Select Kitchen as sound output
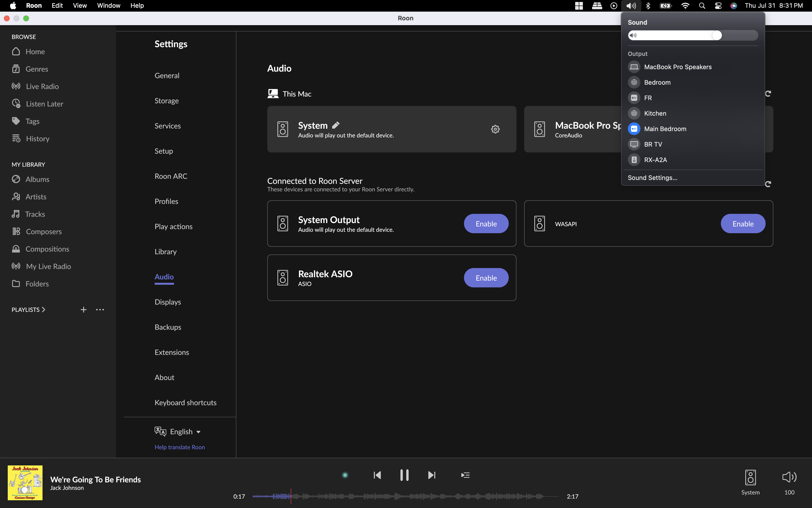812x508 pixels. pos(693,113)
